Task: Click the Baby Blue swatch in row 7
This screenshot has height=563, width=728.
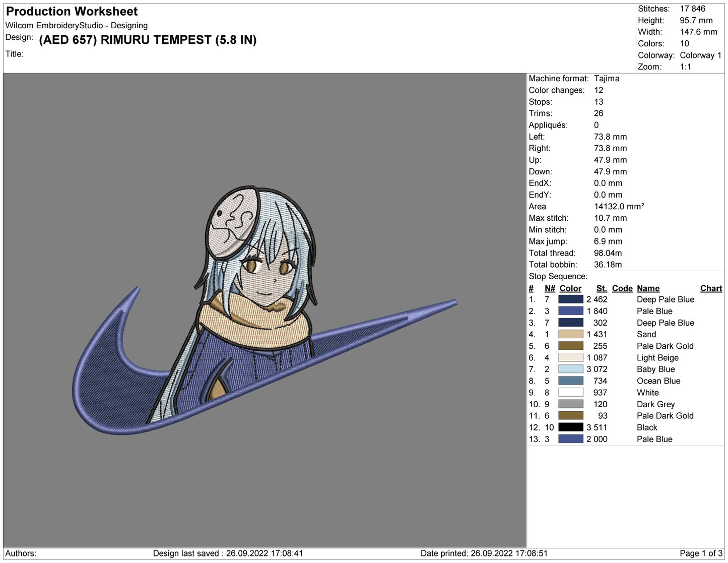Action: [x=570, y=369]
